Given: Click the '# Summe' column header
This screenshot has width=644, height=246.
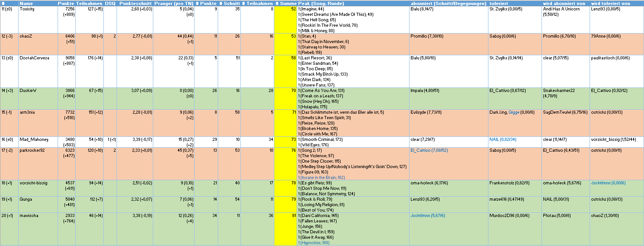Looking at the screenshot, I should (x=286, y=3).
